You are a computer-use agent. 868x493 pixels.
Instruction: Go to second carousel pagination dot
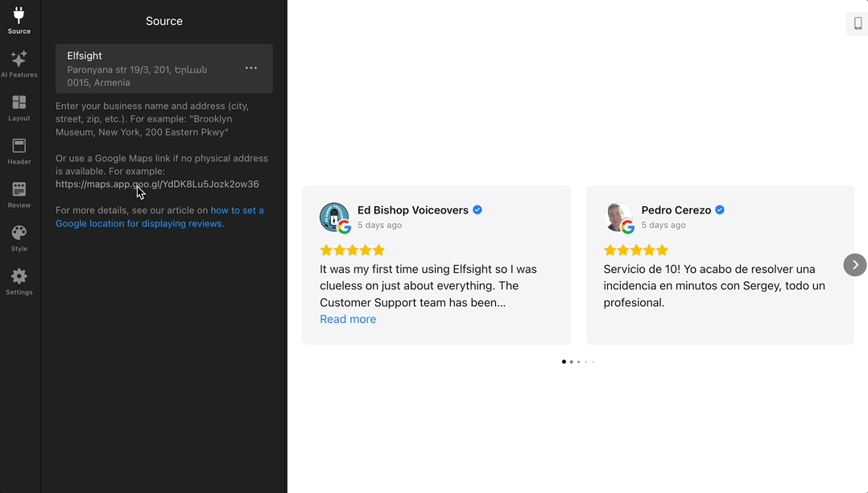pos(572,362)
